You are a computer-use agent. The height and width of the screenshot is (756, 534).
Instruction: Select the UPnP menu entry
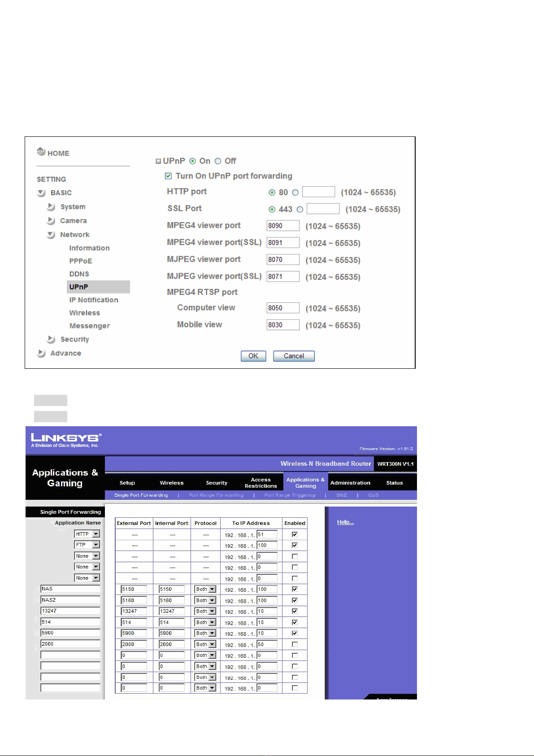point(98,287)
